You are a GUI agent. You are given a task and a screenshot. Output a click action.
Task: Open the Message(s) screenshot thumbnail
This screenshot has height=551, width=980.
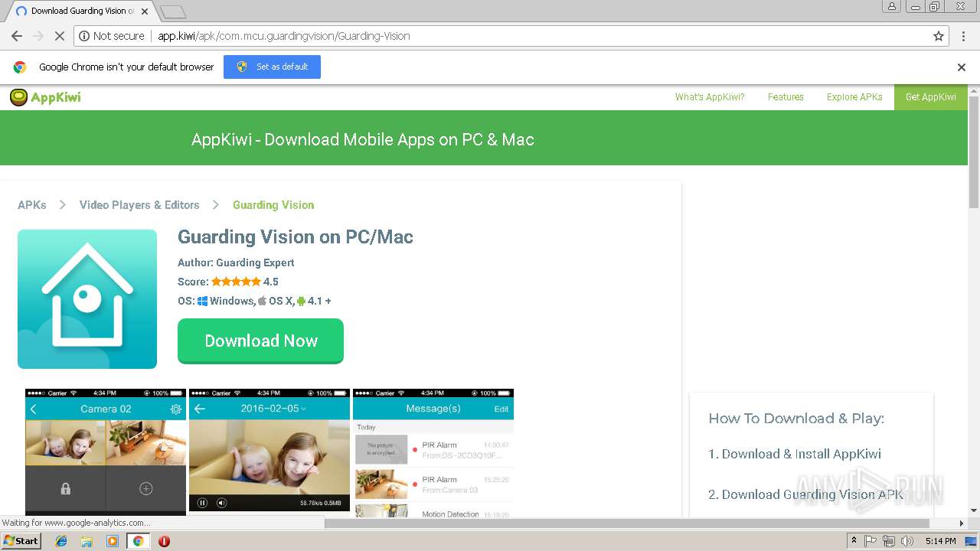click(x=433, y=452)
